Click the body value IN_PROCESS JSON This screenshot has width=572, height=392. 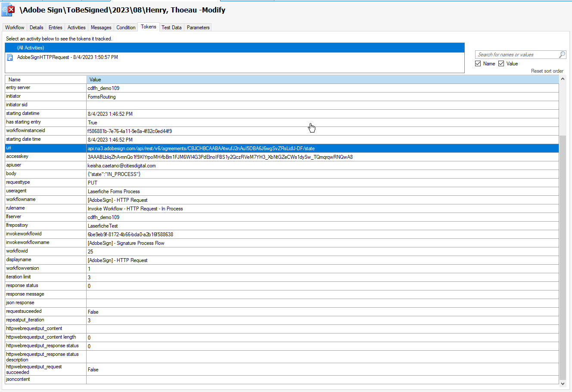tap(114, 174)
